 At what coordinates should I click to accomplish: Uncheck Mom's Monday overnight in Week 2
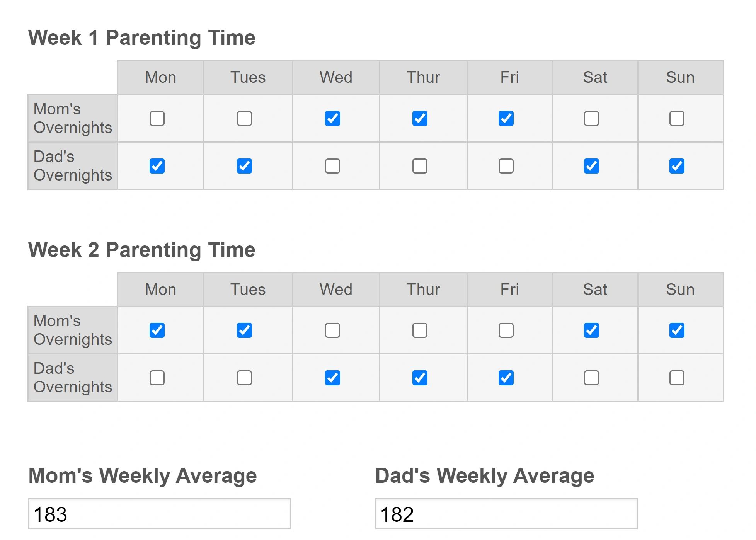click(x=157, y=330)
